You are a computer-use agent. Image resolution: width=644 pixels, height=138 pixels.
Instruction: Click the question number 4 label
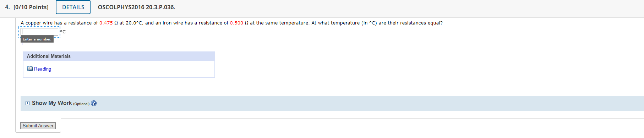tap(7, 7)
